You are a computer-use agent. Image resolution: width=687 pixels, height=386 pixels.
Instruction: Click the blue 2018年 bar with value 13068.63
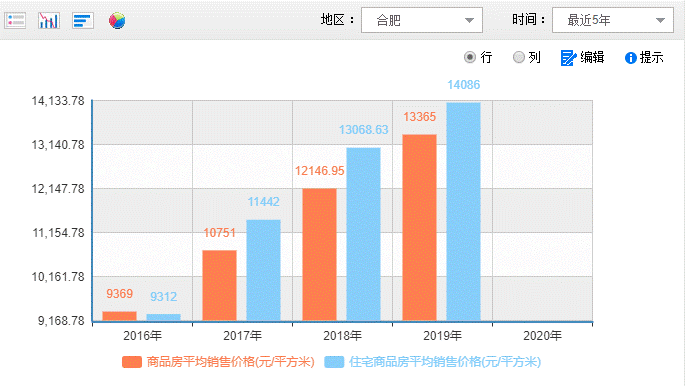point(364,234)
